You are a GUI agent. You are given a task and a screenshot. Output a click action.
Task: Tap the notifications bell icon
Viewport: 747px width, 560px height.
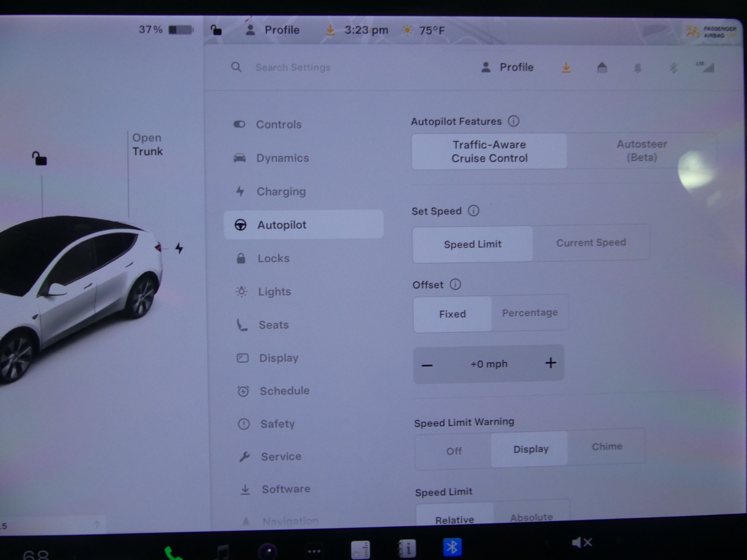[x=638, y=68]
